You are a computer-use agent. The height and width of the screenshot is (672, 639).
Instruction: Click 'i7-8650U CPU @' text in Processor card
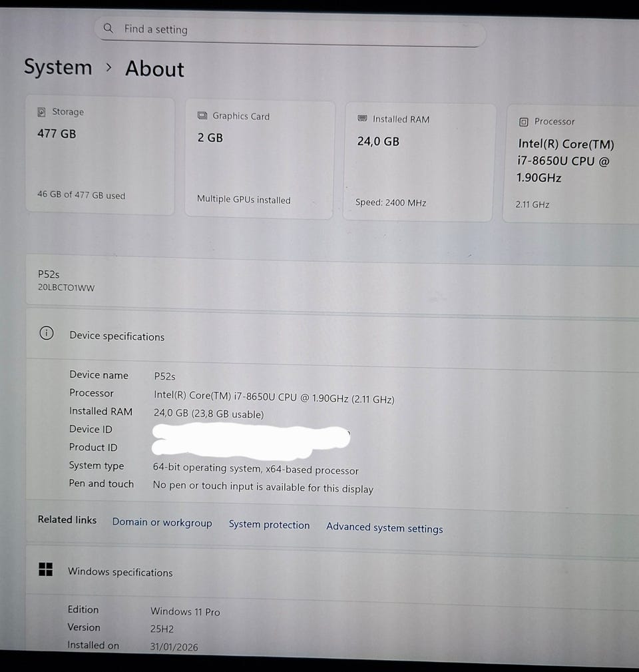(562, 161)
